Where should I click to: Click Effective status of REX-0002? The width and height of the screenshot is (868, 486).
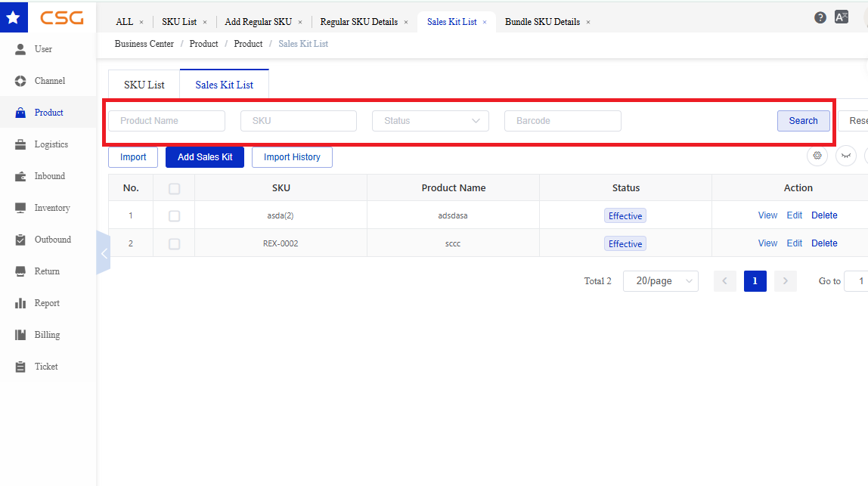click(625, 243)
